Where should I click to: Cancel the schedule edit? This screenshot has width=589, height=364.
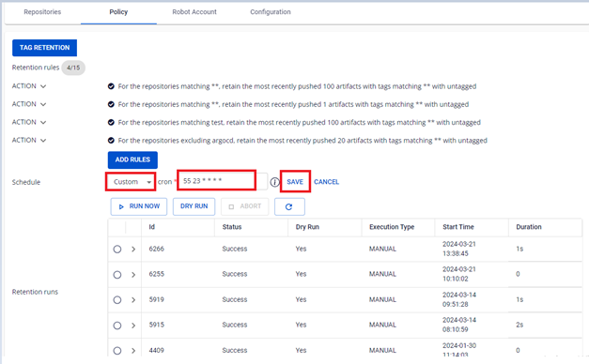(x=326, y=182)
